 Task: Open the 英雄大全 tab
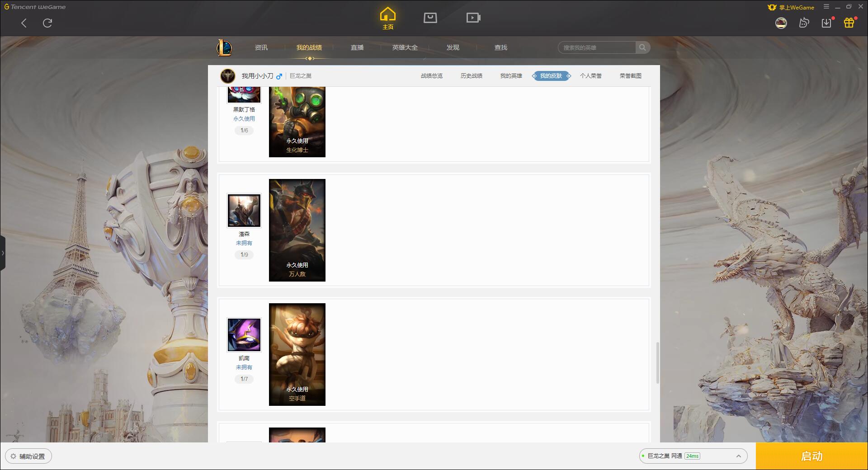coord(405,47)
